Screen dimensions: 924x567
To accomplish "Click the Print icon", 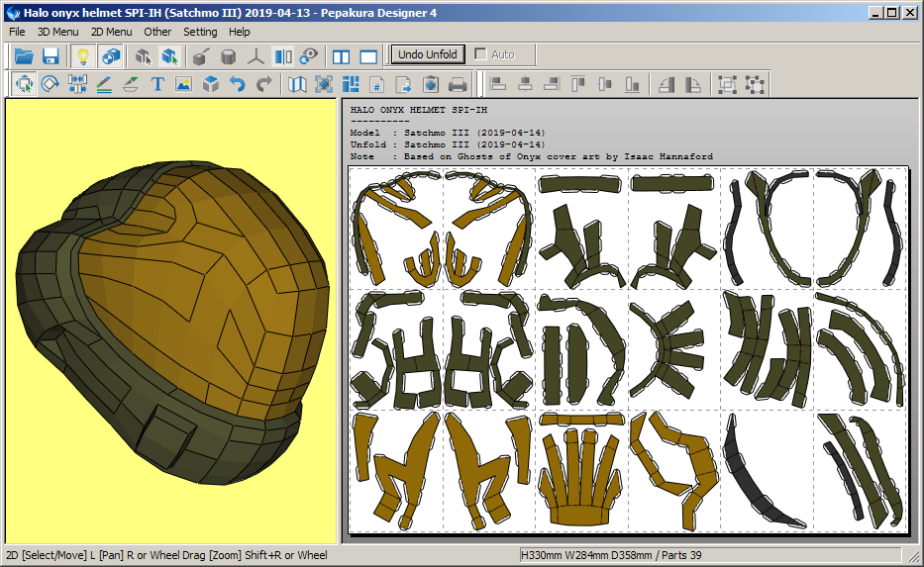I will tap(458, 84).
